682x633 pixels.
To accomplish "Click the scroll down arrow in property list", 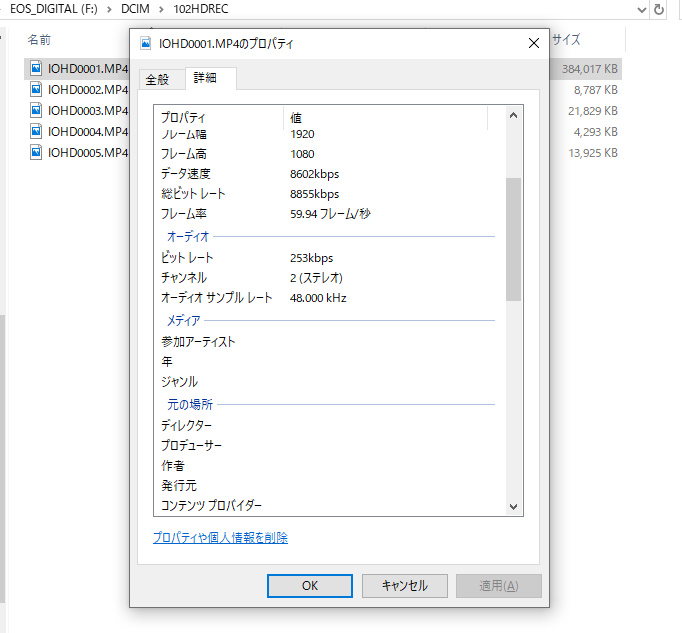I will tap(514, 507).
